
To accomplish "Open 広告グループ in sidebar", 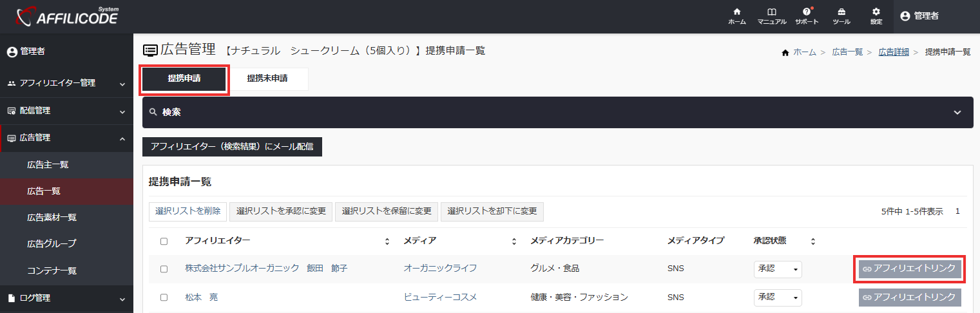I will [66, 244].
